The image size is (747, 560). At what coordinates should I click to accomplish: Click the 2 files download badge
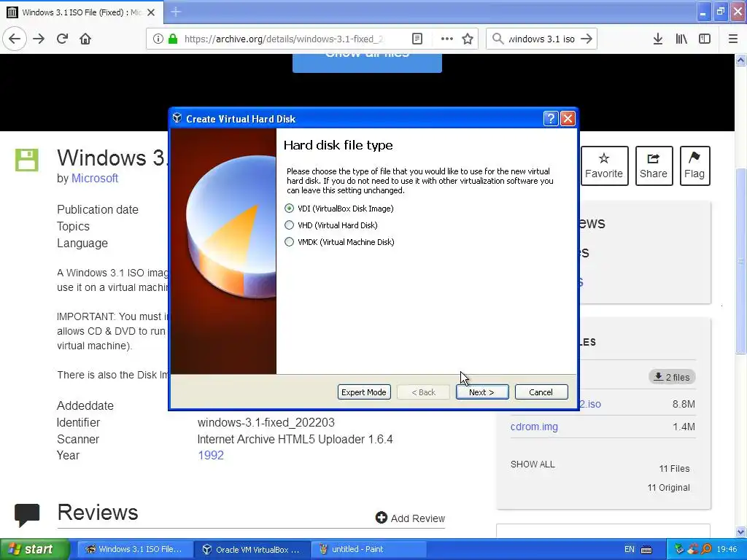(x=672, y=377)
